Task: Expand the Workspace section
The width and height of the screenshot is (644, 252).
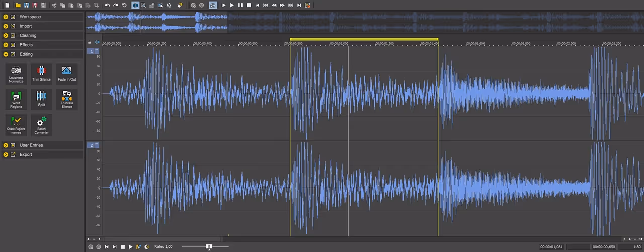Action: pyautogui.click(x=6, y=17)
